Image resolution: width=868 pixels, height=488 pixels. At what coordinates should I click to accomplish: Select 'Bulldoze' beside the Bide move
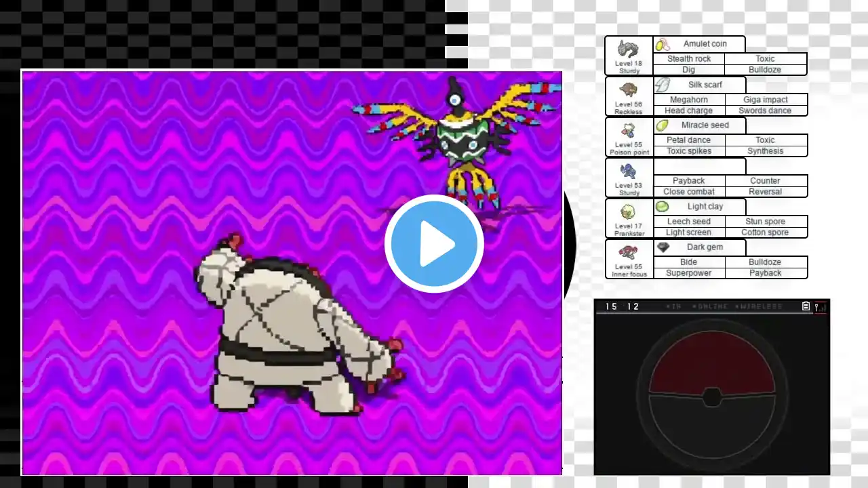point(766,262)
